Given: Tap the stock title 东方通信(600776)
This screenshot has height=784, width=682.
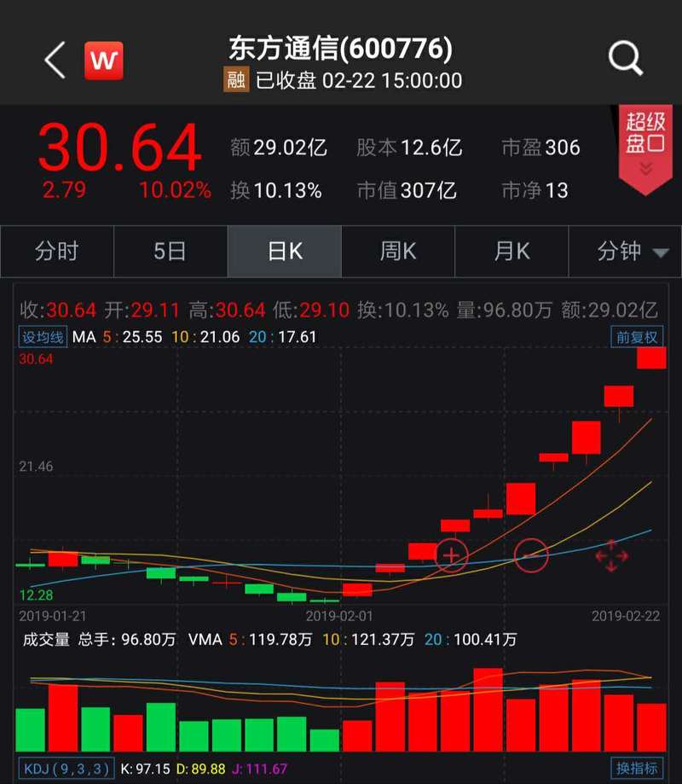Looking at the screenshot, I should click(x=341, y=49).
